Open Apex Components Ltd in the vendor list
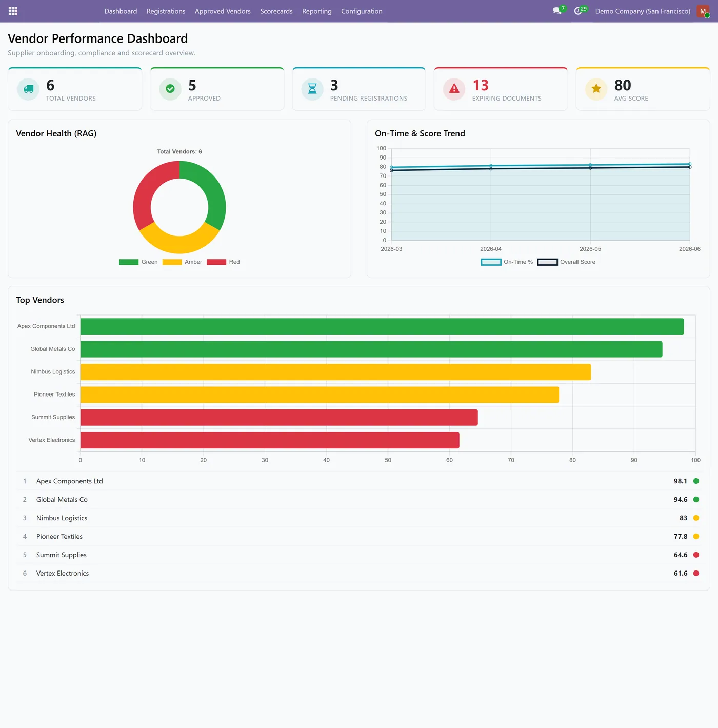Viewport: 718px width, 728px height. pyautogui.click(x=359, y=481)
